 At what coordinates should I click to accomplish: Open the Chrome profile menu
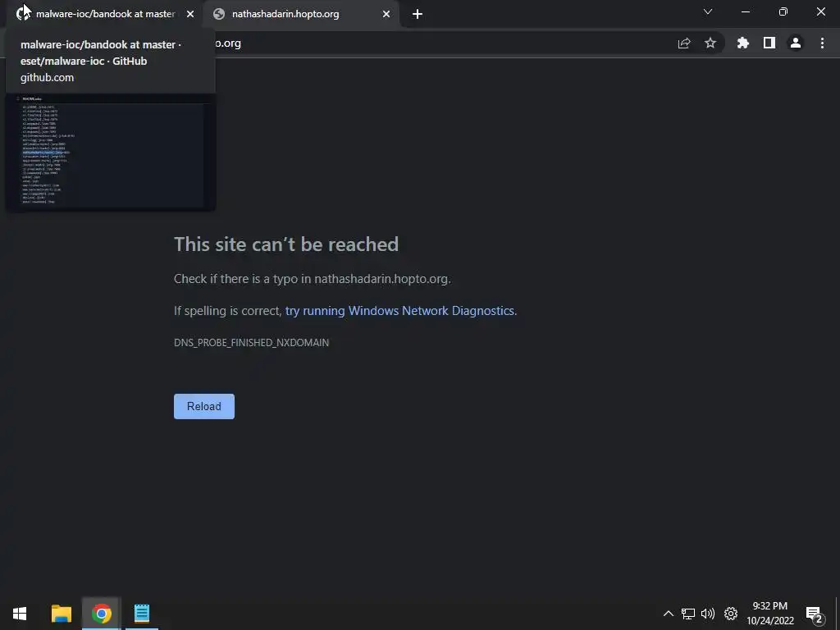click(796, 43)
